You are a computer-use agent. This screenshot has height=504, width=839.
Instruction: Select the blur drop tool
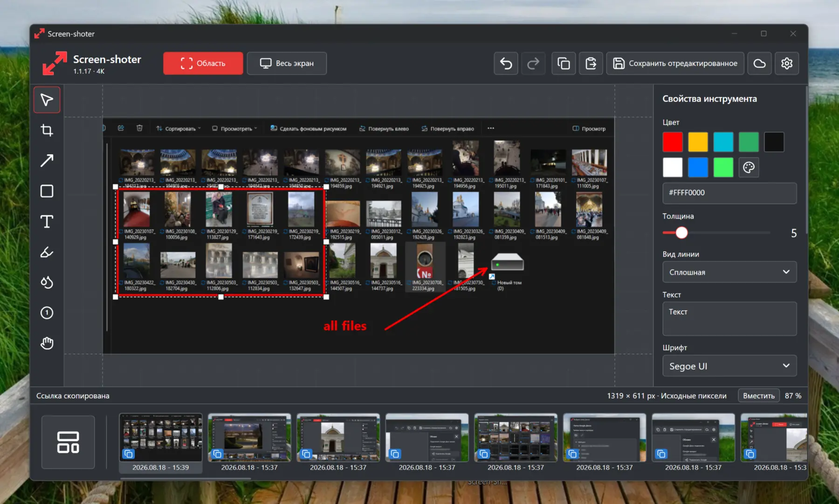(x=47, y=282)
